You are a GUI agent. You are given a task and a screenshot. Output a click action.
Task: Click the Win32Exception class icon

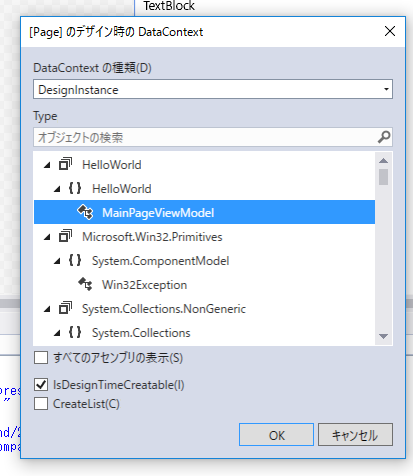[85, 284]
